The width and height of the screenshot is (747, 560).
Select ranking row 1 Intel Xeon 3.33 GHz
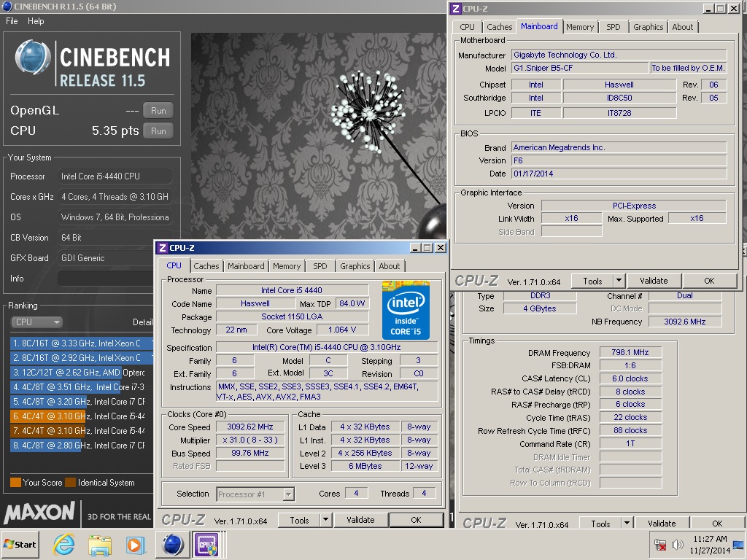(81, 343)
